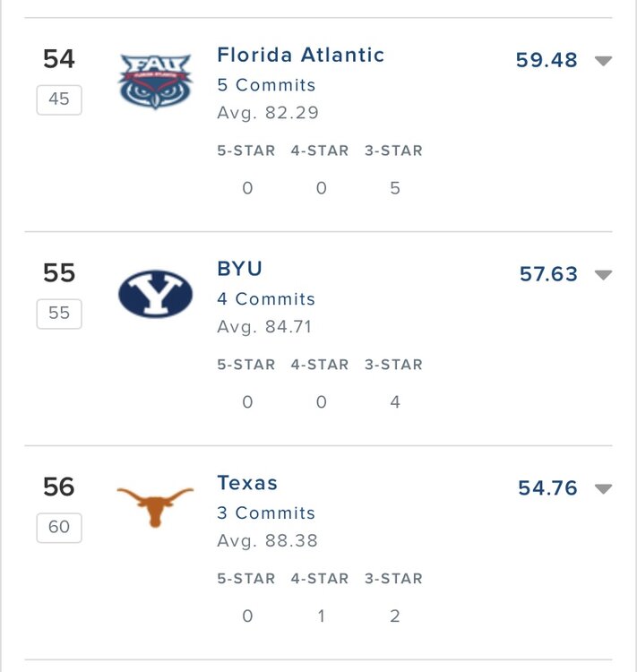This screenshot has height=672, width=637.
Task: Open the Florida Atlantic team link
Action: pyautogui.click(x=300, y=56)
